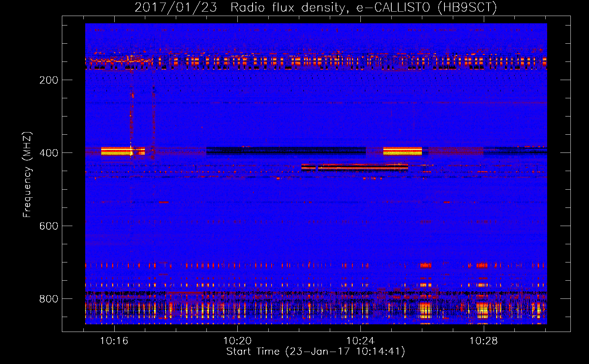Image resolution: width=589 pixels, height=364 pixels.
Task: Click the 10:20 time tick label
Action: click(237, 341)
